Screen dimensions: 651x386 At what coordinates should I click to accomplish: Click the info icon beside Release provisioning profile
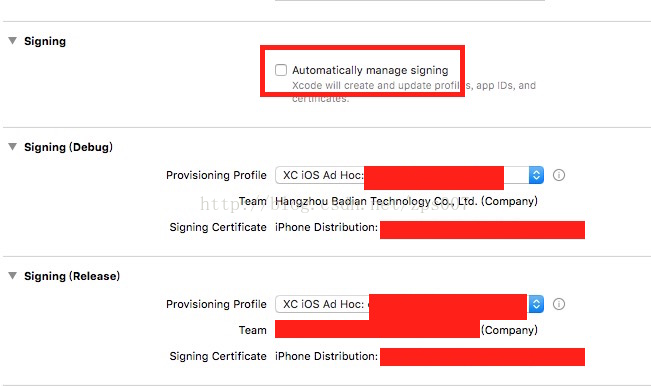point(559,304)
